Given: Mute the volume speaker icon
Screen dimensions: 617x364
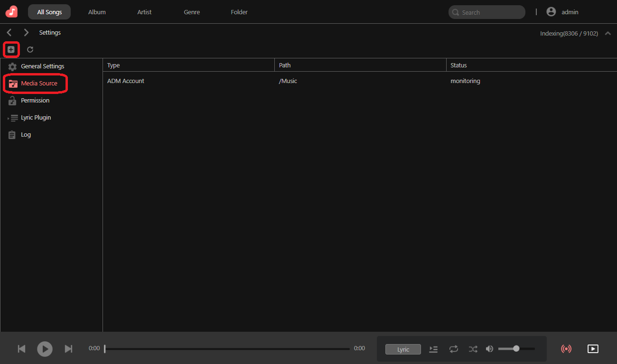Looking at the screenshot, I should click(490, 349).
